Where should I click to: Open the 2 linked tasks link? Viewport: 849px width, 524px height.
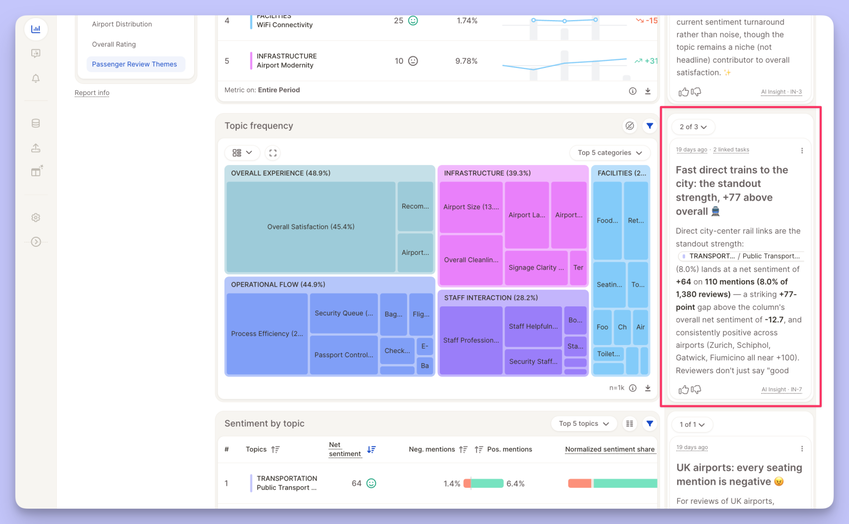[x=731, y=149]
